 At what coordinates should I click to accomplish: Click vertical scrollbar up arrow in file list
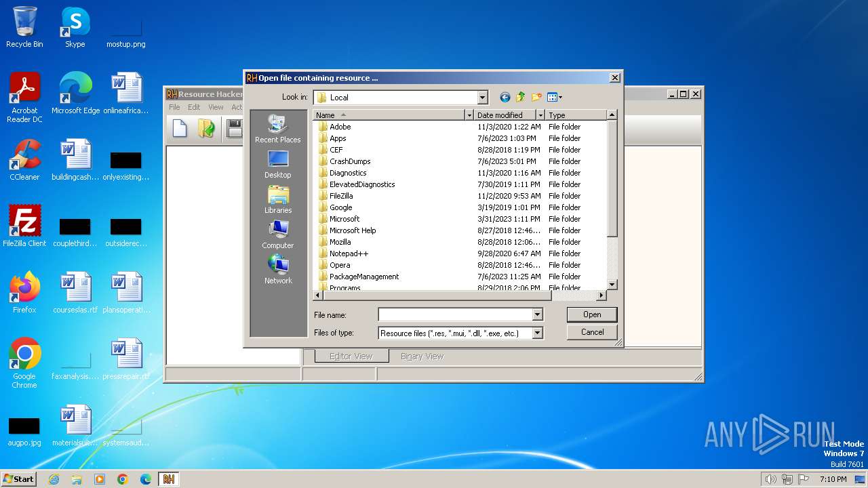tap(612, 115)
